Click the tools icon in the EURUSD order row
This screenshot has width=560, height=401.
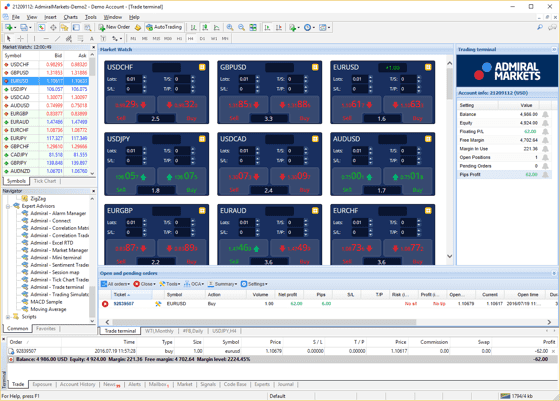(x=158, y=304)
